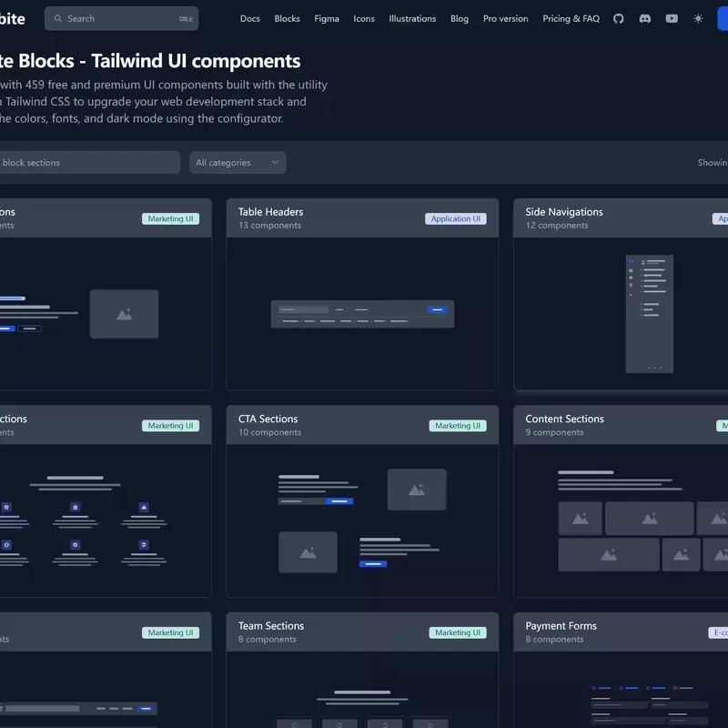
Task: Open the Blocks nav link
Action: [287, 18]
